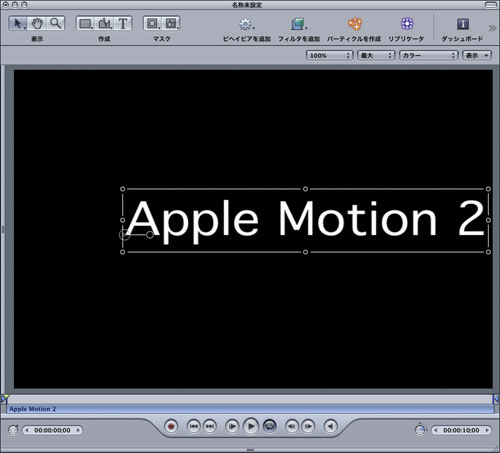Click the パーティクルを作成 label
The image size is (500, 453).
354,39
